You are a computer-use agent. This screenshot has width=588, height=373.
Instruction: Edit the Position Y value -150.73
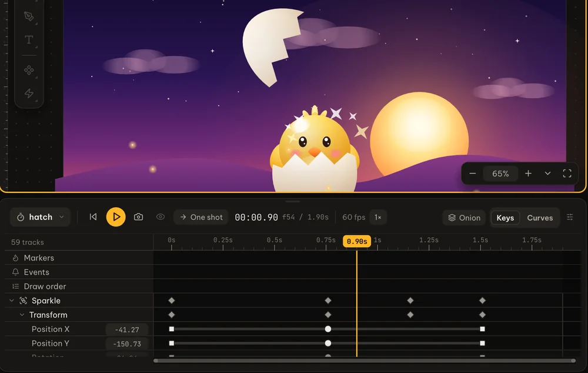(x=127, y=344)
